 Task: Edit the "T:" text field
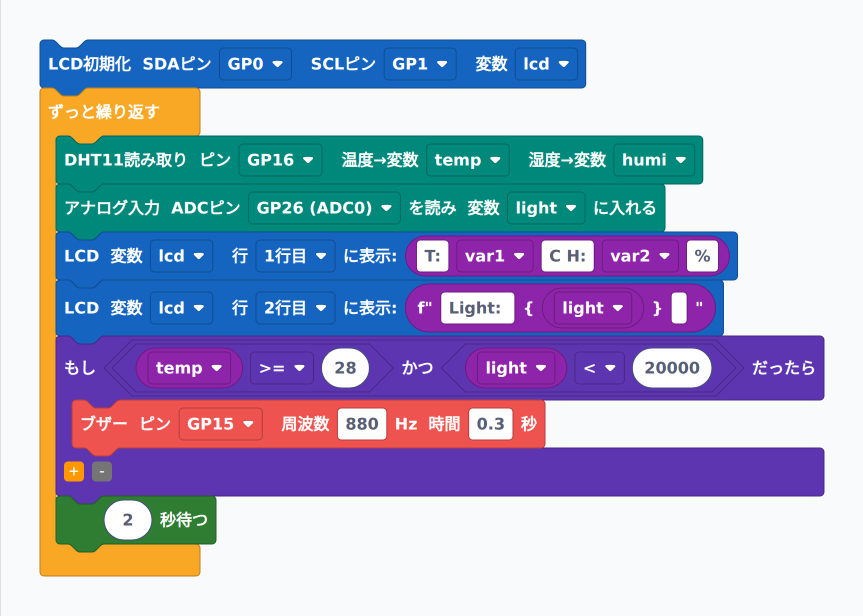point(432,256)
